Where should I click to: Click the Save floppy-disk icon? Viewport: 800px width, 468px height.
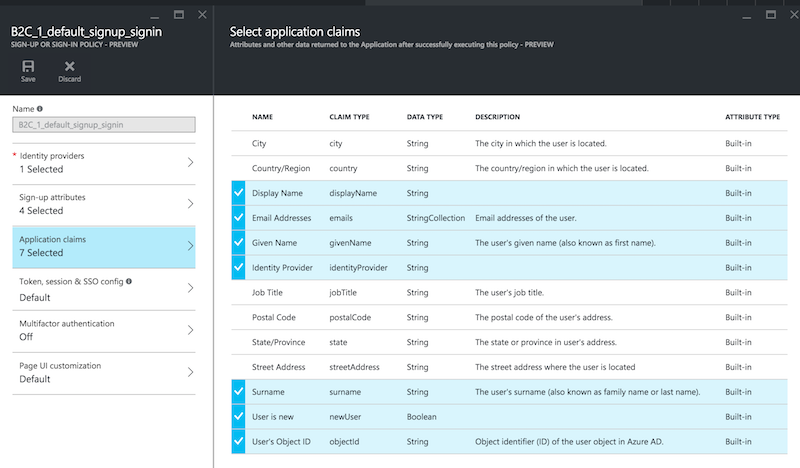28,66
